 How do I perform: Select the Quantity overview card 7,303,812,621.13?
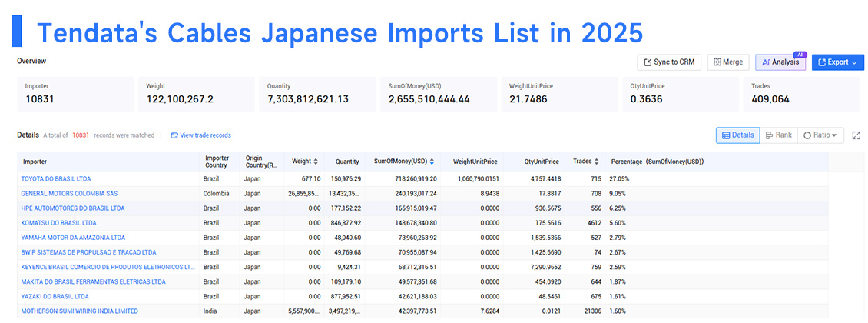click(317, 94)
